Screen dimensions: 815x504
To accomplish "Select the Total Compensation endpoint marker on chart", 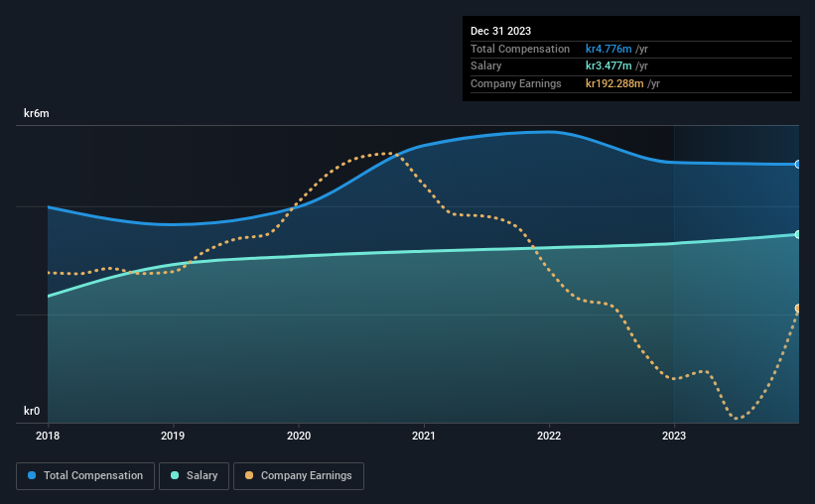I will (x=798, y=164).
